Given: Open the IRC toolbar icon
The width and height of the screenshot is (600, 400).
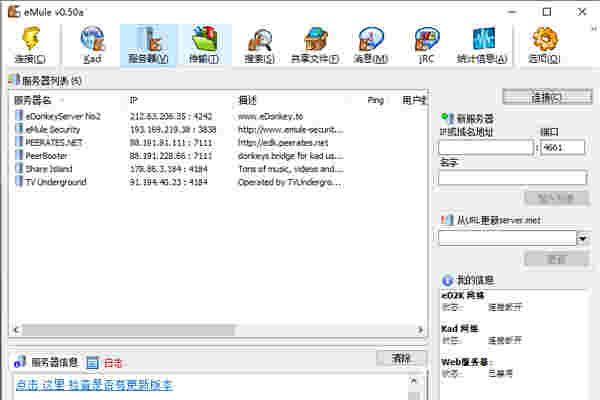Looking at the screenshot, I should tap(427, 39).
